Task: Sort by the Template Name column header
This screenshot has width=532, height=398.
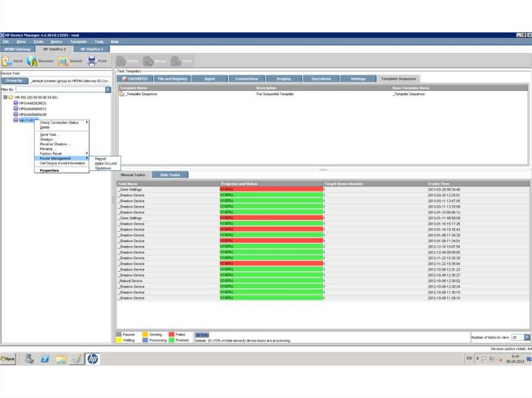Action: tap(187, 88)
